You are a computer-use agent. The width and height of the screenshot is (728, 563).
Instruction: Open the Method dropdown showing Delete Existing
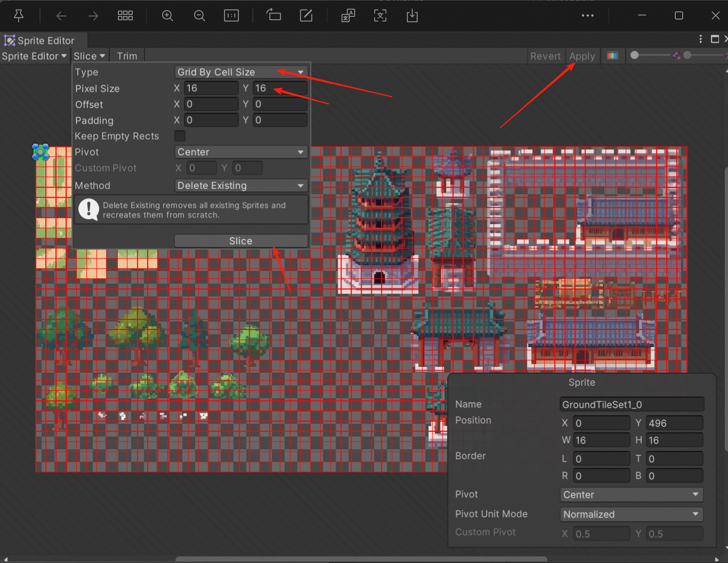241,186
